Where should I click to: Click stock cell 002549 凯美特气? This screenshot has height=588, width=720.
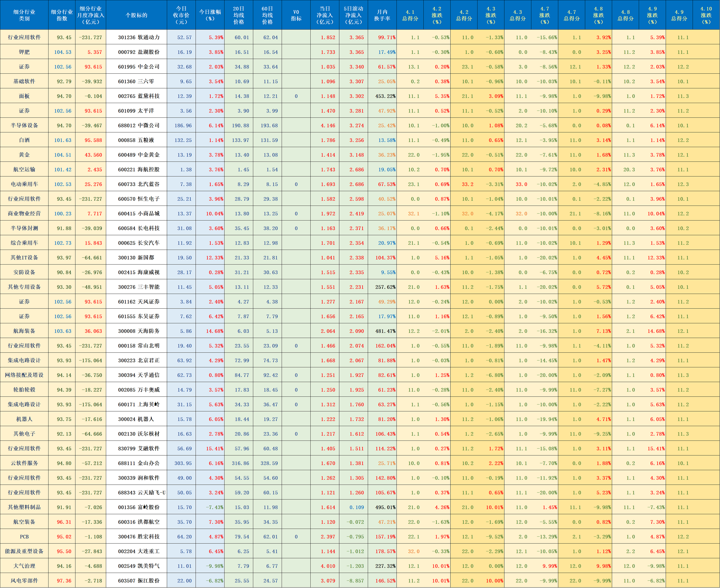137,566
